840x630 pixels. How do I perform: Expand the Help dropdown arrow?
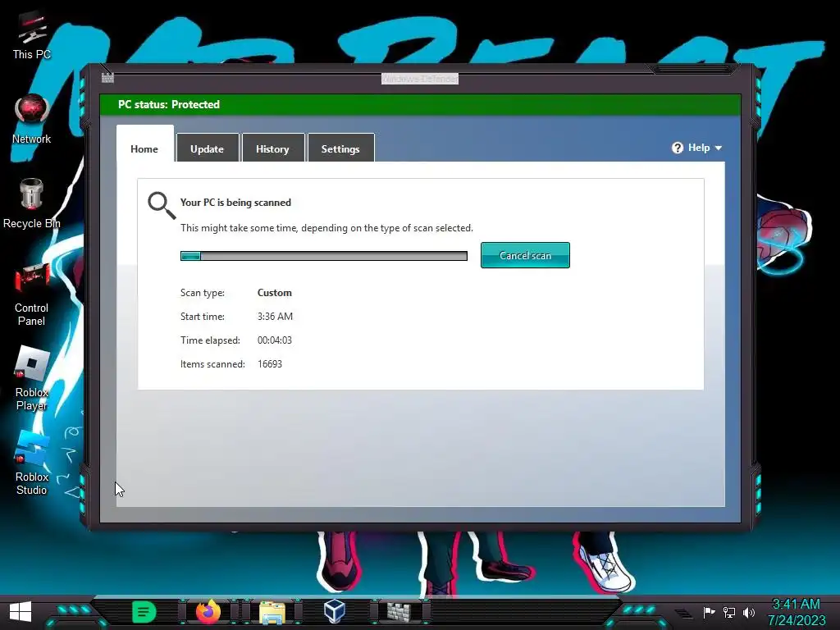coord(719,148)
